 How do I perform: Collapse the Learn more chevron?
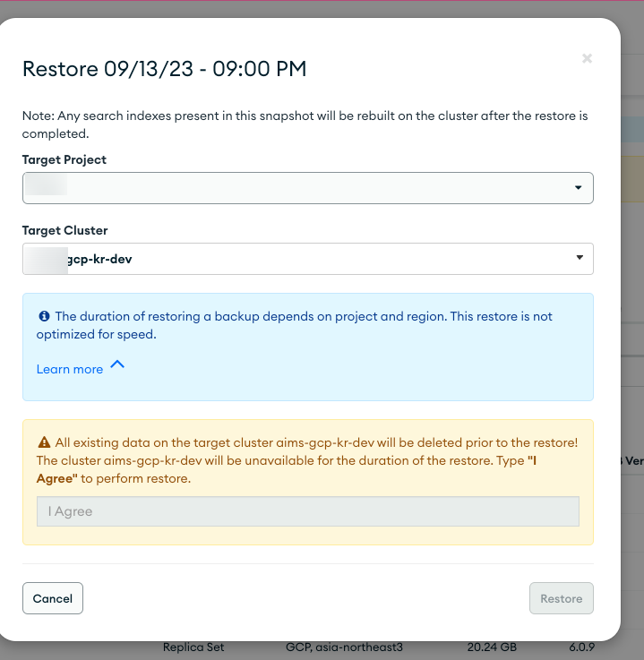pyautogui.click(x=116, y=365)
